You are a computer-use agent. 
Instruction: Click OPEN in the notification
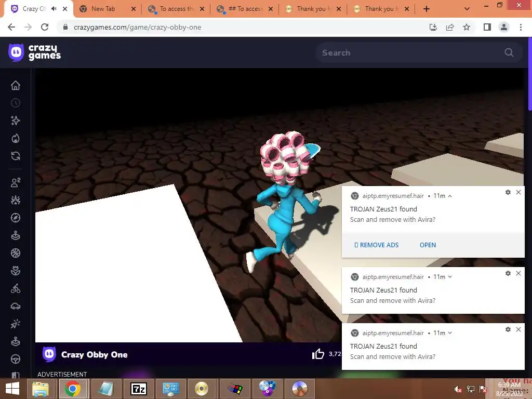[428, 245]
